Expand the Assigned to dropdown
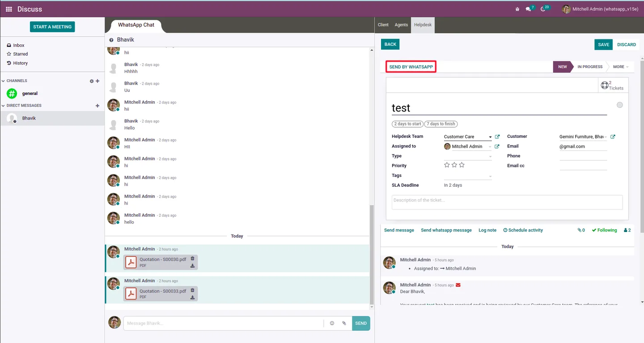The height and width of the screenshot is (343, 644). pos(490,147)
